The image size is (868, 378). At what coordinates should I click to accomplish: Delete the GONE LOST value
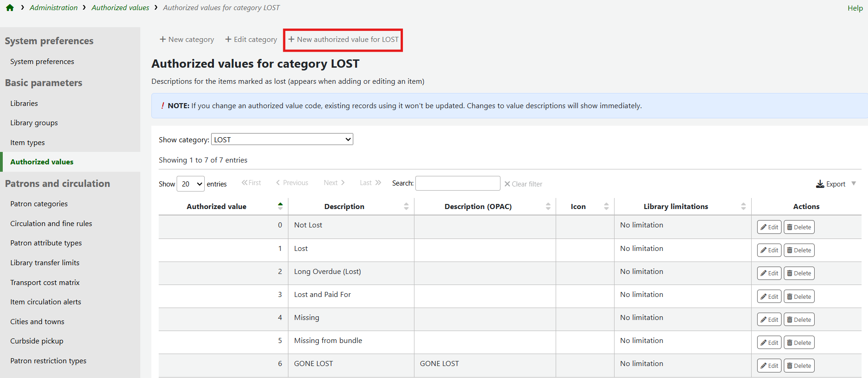click(x=799, y=366)
